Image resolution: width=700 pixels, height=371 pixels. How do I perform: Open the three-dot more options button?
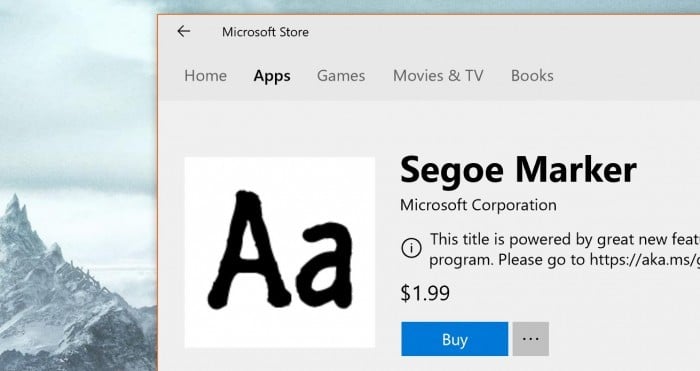[530, 339]
